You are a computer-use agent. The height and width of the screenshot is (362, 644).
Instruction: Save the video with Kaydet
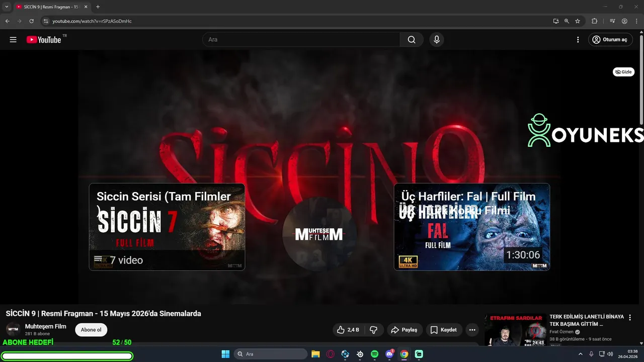tap(444, 330)
